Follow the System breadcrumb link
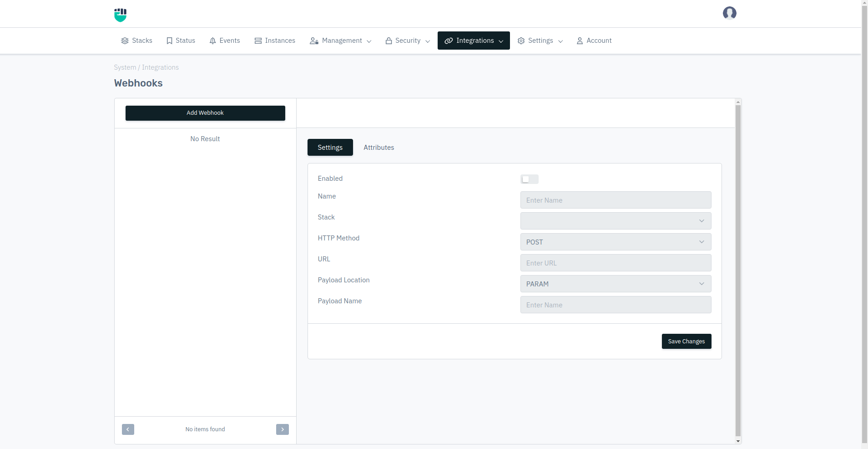Image resolution: width=868 pixels, height=449 pixels. (x=125, y=67)
